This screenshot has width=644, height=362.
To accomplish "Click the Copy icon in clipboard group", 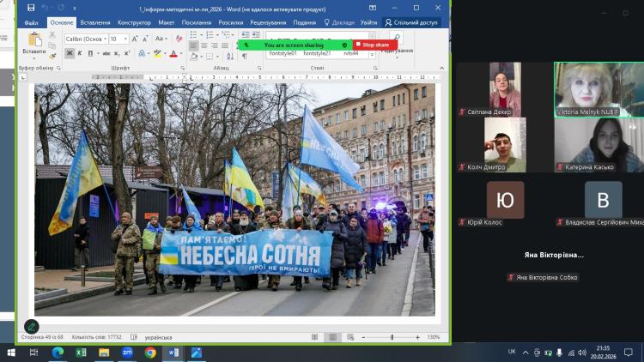I will [x=52, y=45].
